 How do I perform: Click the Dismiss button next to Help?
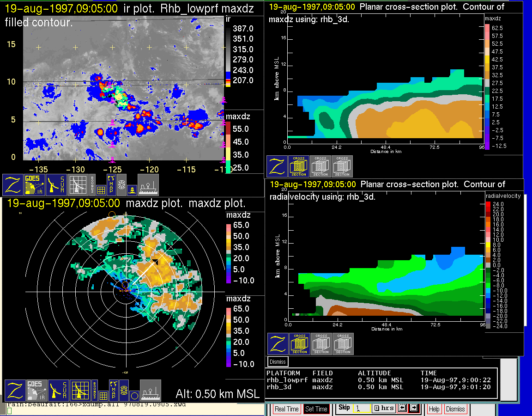point(455,409)
